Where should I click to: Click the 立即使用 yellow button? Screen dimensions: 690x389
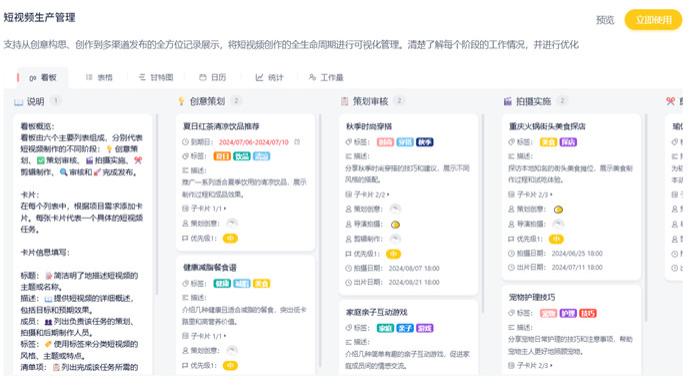coord(653,20)
